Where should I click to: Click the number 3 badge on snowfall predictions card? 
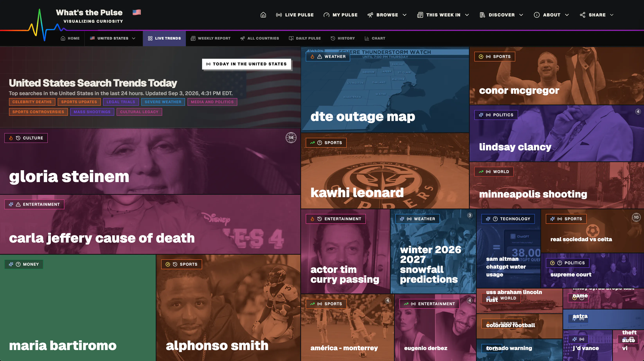[470, 215]
